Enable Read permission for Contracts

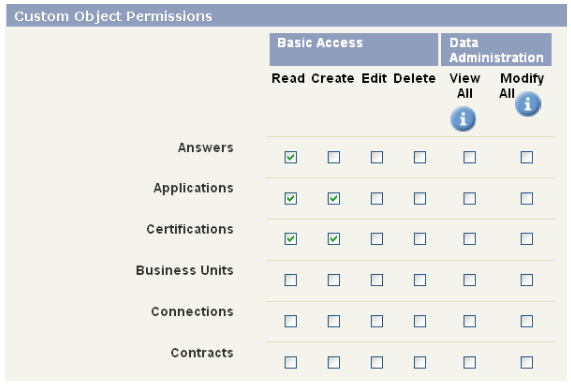(291, 362)
